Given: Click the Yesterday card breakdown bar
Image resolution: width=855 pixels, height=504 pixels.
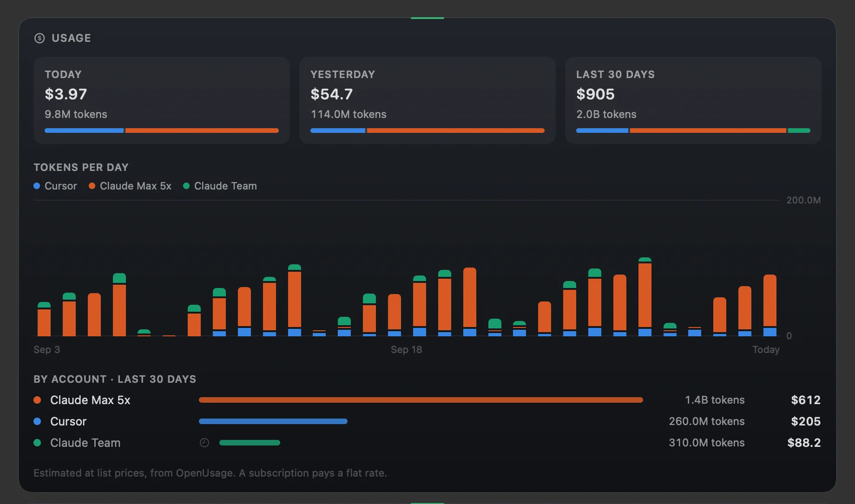Looking at the screenshot, I should tap(427, 131).
